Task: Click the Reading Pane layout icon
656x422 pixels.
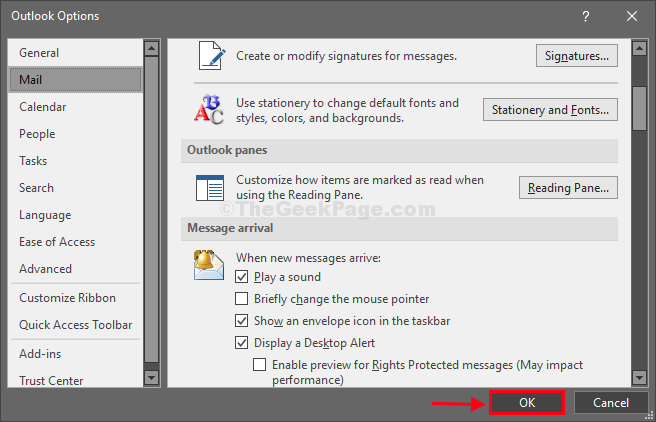Action: click(208, 187)
